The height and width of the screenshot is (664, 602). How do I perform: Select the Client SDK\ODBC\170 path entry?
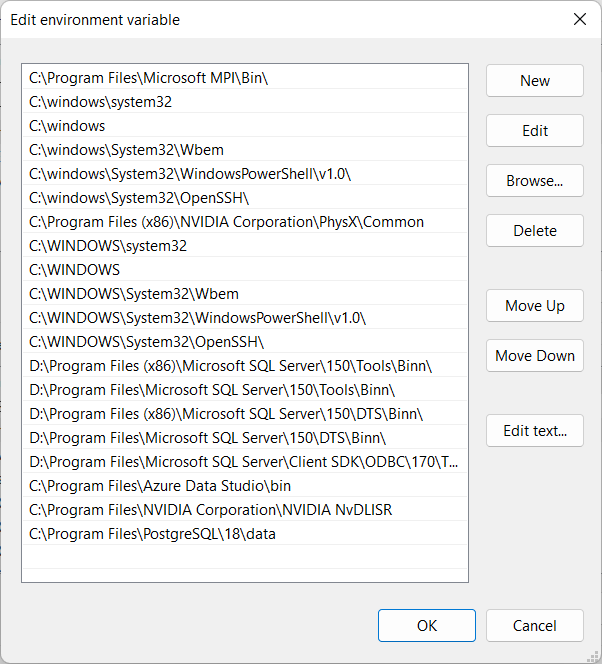[x=245, y=462]
